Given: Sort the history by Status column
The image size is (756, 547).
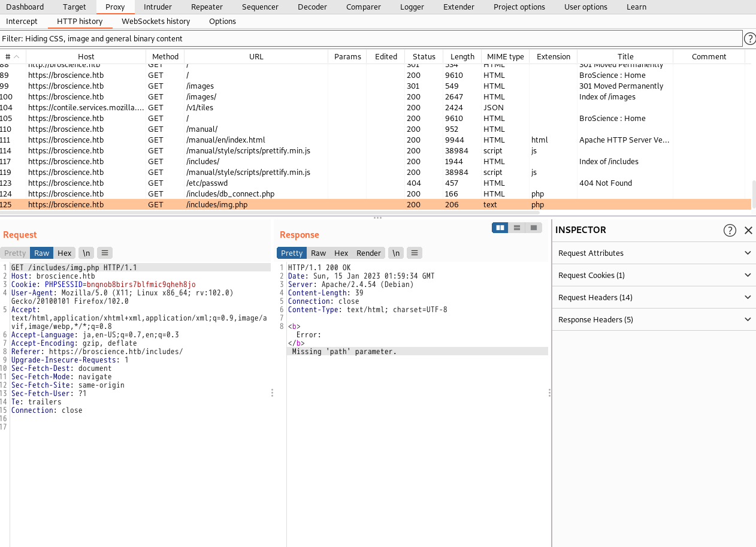Looking at the screenshot, I should click(424, 56).
